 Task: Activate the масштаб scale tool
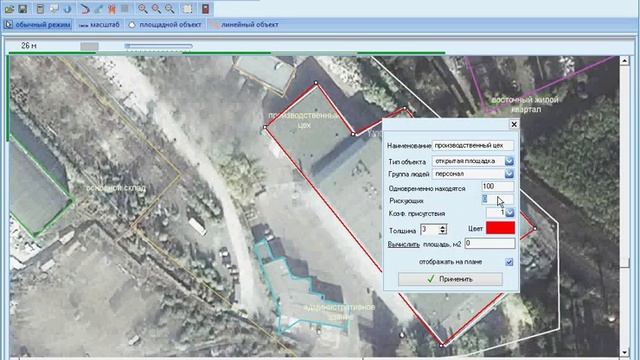tap(99, 24)
